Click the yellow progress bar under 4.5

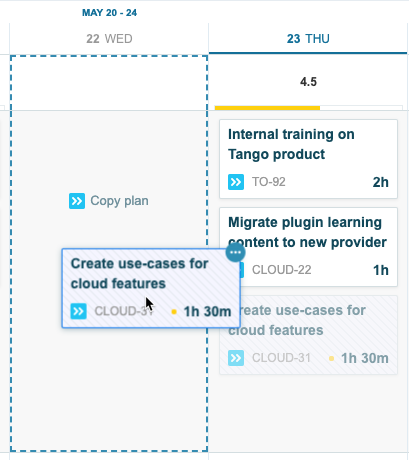click(267, 108)
